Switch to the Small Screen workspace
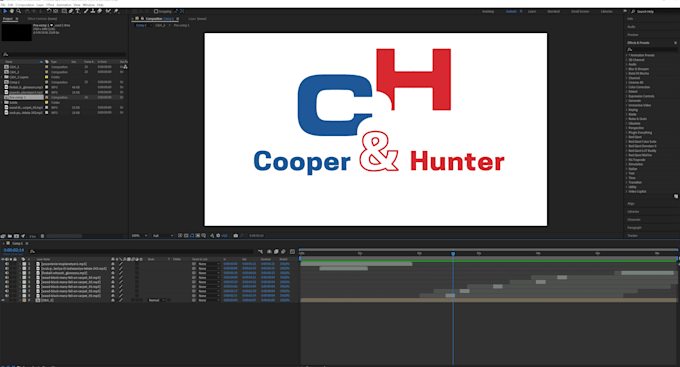This screenshot has height=367, width=680. [x=580, y=11]
